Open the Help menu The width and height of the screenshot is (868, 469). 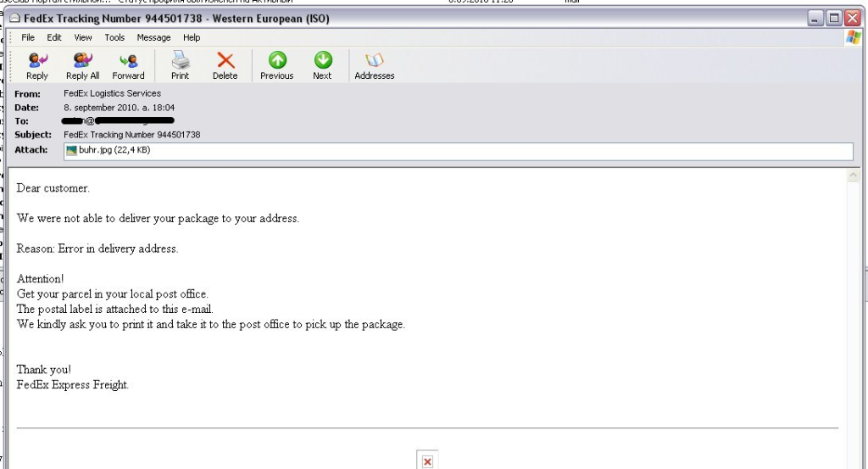(x=192, y=37)
